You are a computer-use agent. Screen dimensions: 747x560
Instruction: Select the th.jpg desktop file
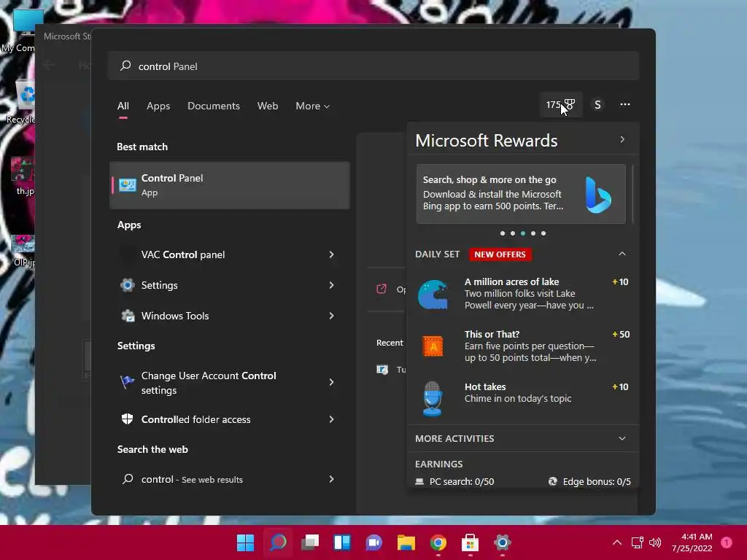pyautogui.click(x=23, y=175)
